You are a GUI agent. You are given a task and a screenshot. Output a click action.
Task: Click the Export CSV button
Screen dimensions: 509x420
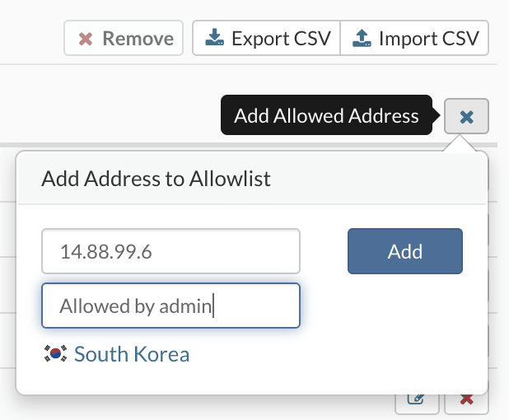(267, 39)
